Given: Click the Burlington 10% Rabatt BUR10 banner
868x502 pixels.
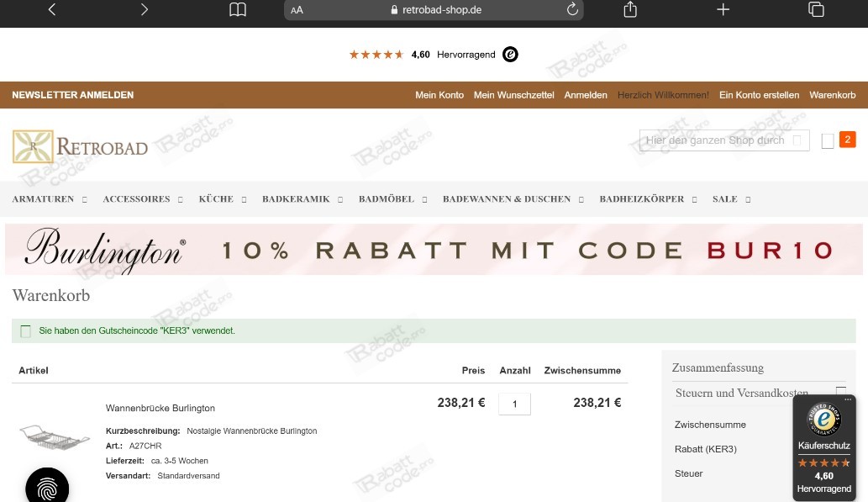Looking at the screenshot, I should [434, 250].
